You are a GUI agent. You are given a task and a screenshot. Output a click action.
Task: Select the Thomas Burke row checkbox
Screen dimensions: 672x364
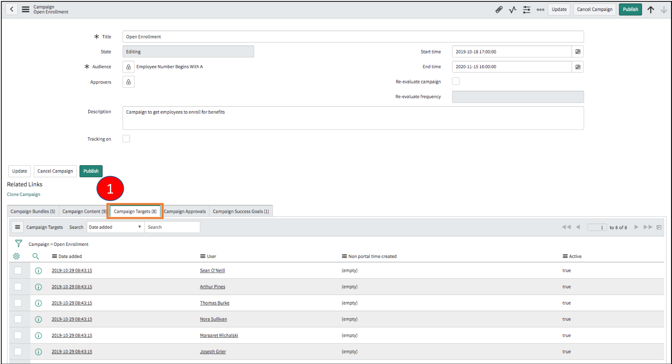18,303
